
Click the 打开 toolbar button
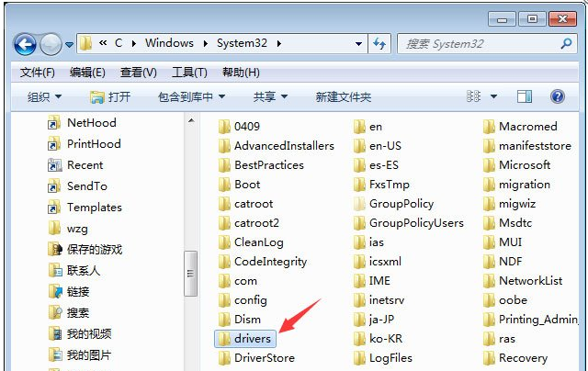[x=110, y=96]
